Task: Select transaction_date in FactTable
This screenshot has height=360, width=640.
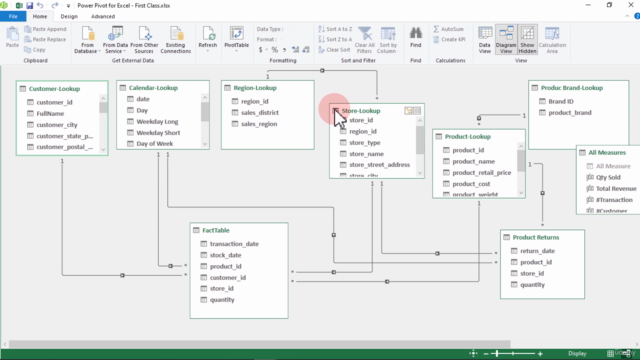Action: coord(234,244)
